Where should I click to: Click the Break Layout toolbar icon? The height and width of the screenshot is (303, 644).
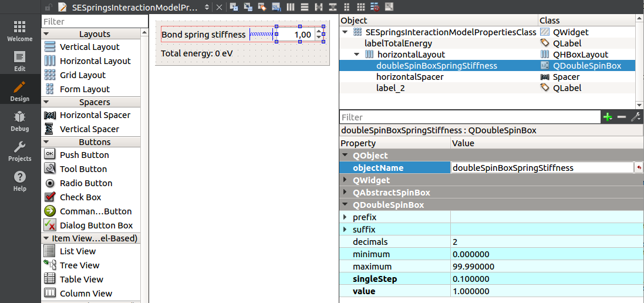tap(375, 7)
